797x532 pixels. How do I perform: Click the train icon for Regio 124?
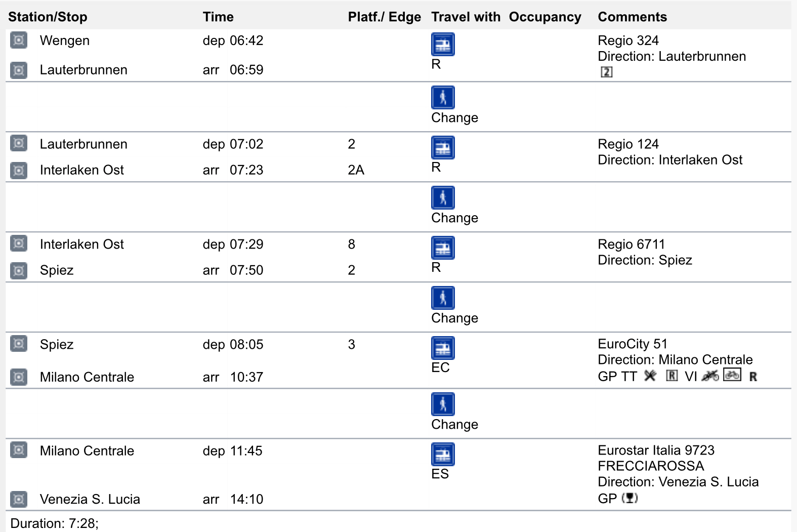point(443,148)
